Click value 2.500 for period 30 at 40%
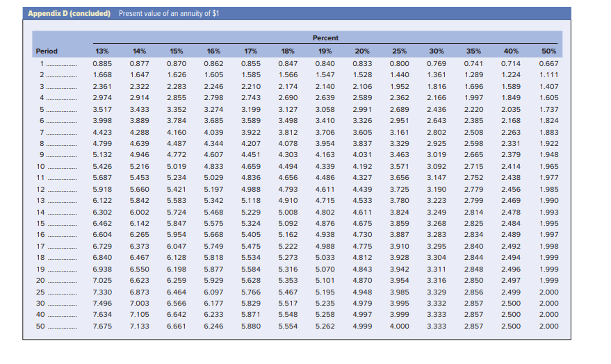The width and height of the screenshot is (611, 364). pyautogui.click(x=511, y=304)
